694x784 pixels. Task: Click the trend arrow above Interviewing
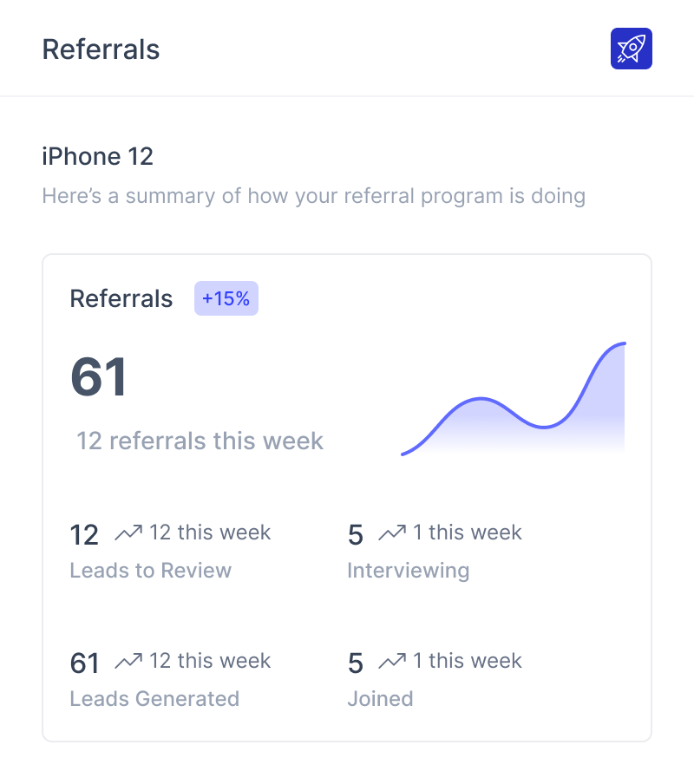tap(392, 532)
